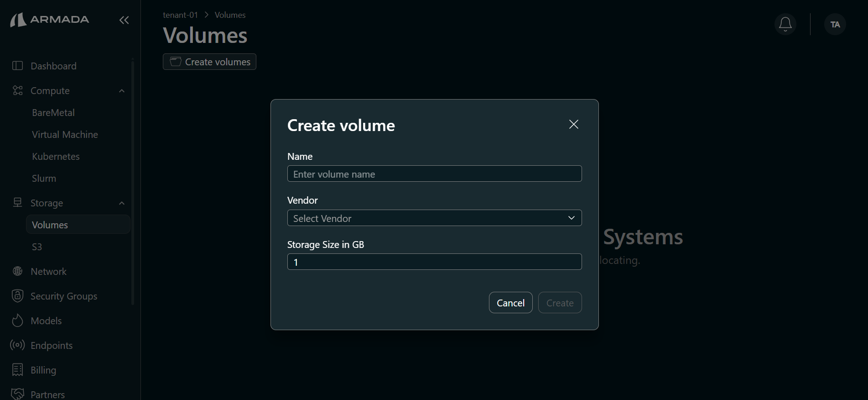Click the Volumes breadcrumb
Screen dimensions: 868x400
pos(230,15)
